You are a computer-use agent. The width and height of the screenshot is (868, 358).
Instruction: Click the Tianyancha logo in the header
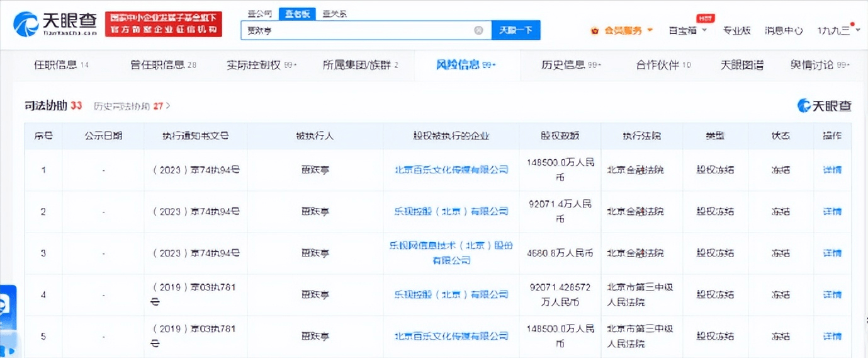55,24
